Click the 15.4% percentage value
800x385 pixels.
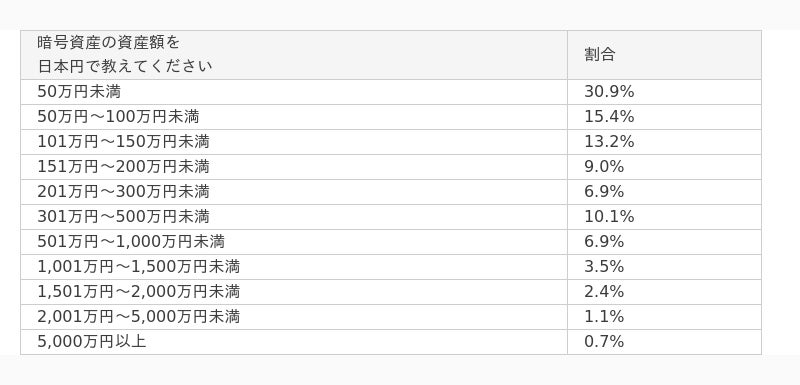click(609, 117)
